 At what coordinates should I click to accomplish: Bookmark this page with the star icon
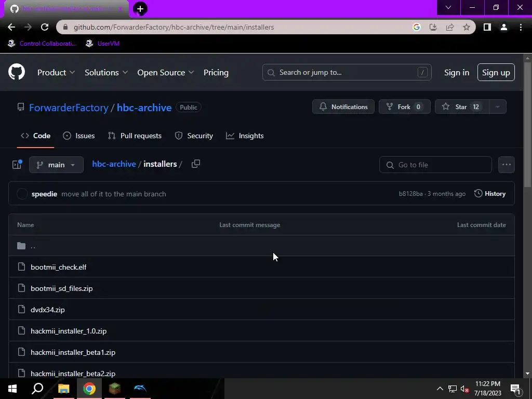point(467,27)
